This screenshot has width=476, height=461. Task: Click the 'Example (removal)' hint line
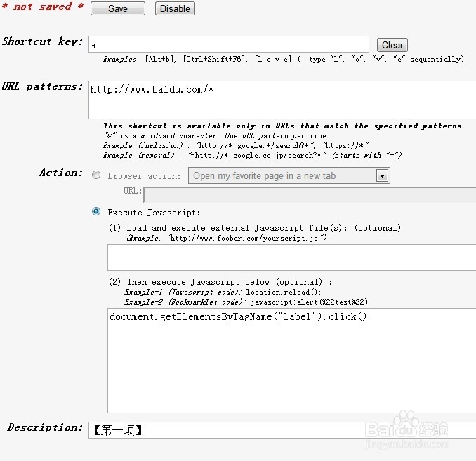point(252,155)
